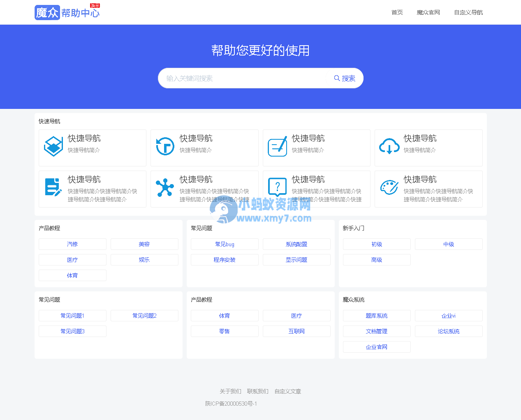Click the layered diamond quick navigation icon
The image size is (521, 420).
53,147
